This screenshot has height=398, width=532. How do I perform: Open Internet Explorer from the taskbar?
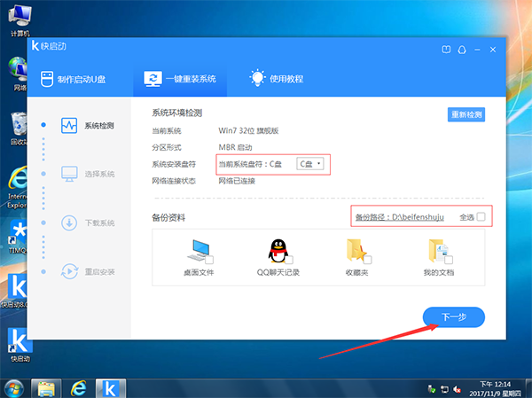point(77,386)
